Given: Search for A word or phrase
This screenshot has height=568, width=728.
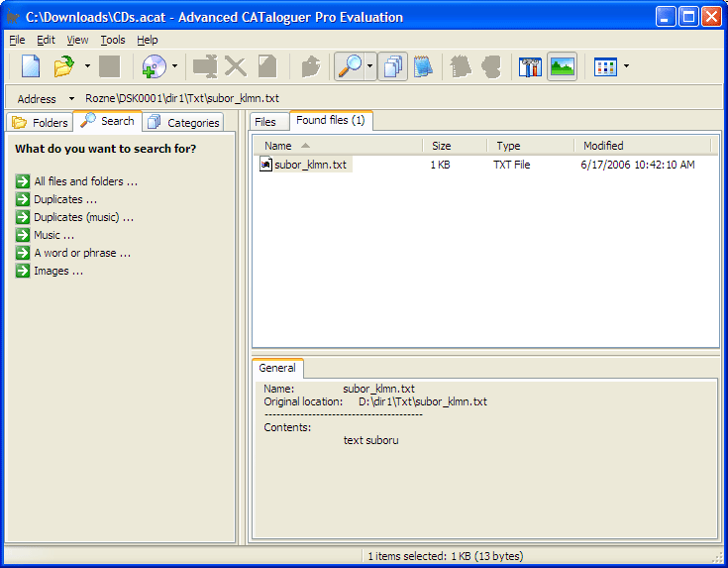Looking at the screenshot, I should [x=82, y=253].
